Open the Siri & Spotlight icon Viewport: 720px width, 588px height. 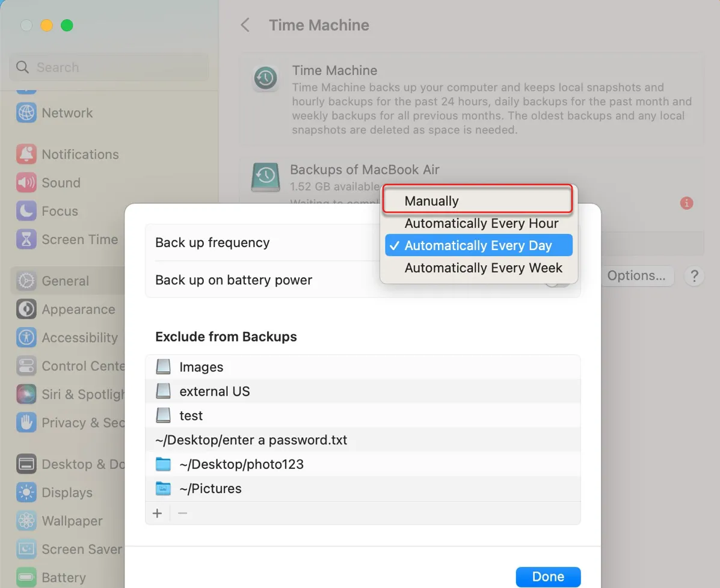tap(26, 394)
